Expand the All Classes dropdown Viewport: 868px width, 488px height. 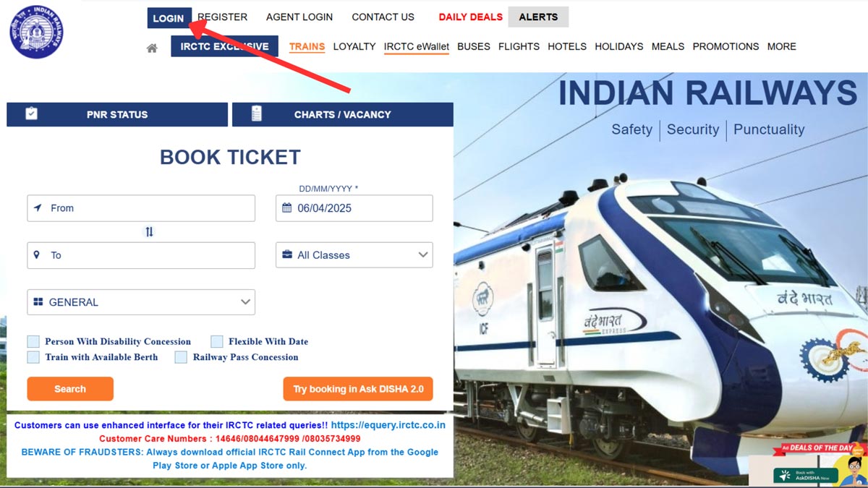click(x=354, y=255)
